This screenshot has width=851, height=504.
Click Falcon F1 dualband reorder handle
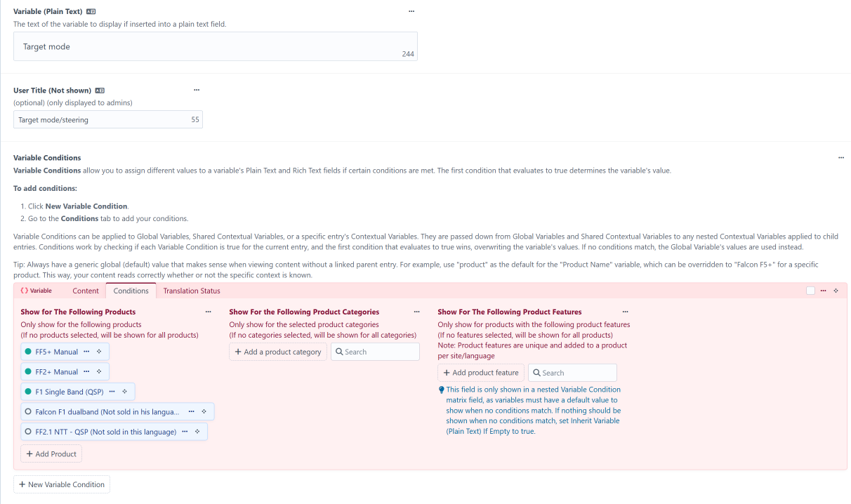click(204, 411)
